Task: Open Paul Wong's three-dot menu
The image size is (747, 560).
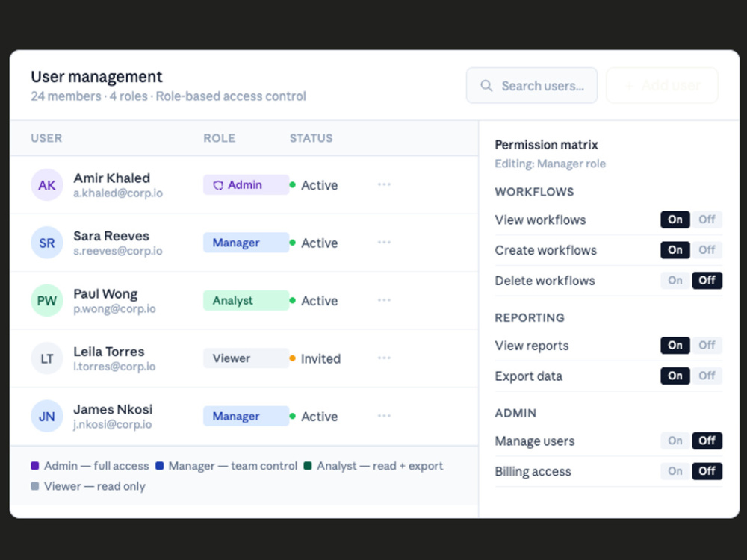Action: pos(384,300)
